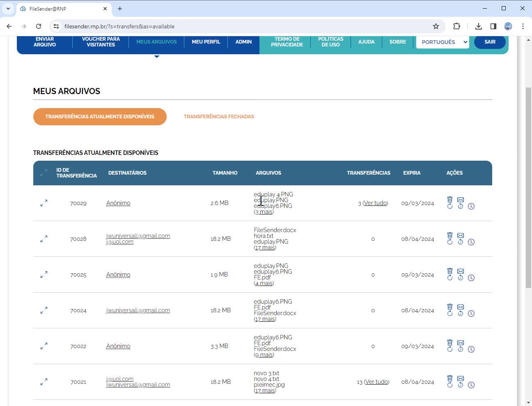Viewport: 532px width, 406px height.
Task: Click file name FileSender.docx in row 70028
Action: click(x=275, y=230)
